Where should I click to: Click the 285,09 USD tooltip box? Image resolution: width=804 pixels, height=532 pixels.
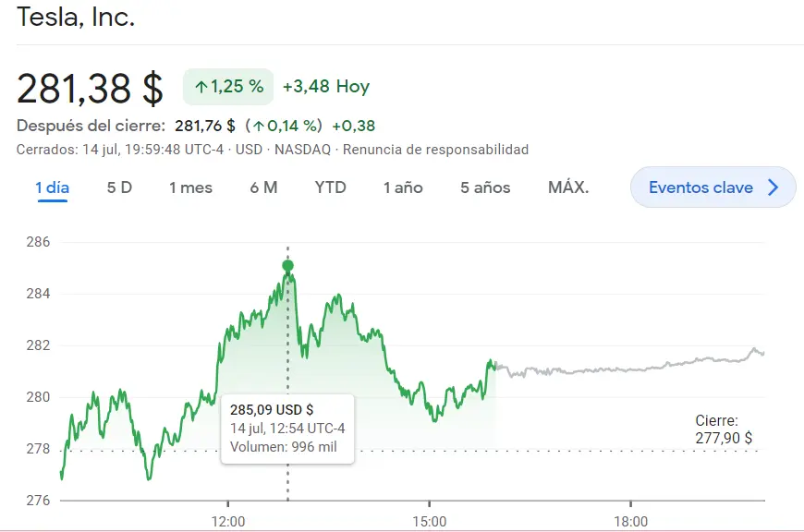(287, 428)
